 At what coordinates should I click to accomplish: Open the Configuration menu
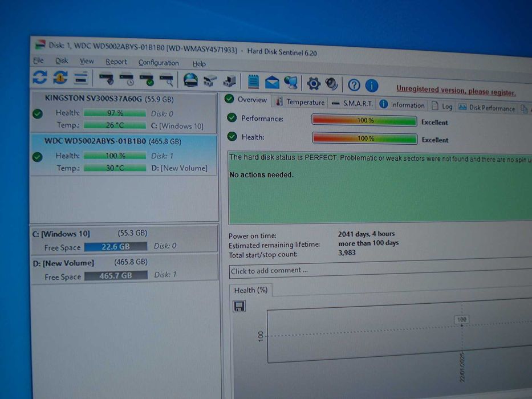[159, 63]
